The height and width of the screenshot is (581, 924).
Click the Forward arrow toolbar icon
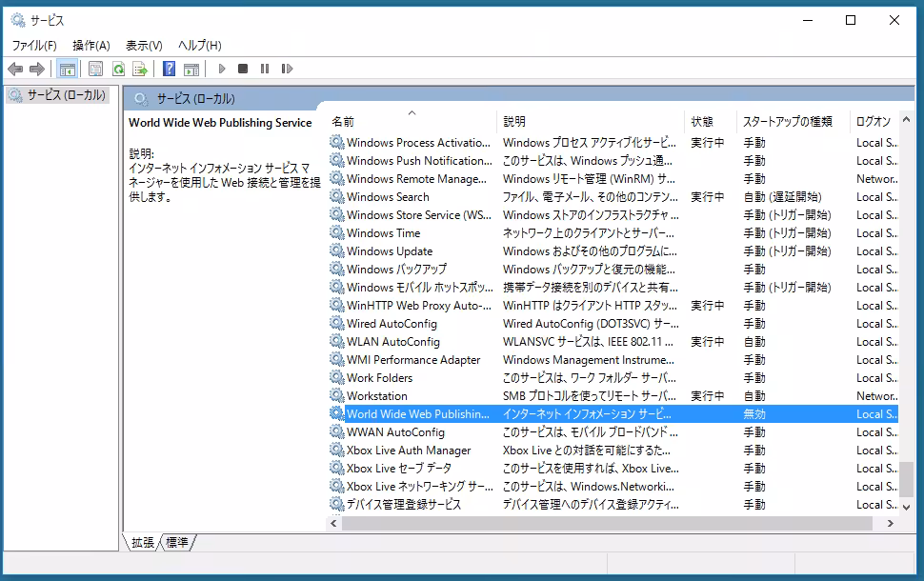click(37, 69)
